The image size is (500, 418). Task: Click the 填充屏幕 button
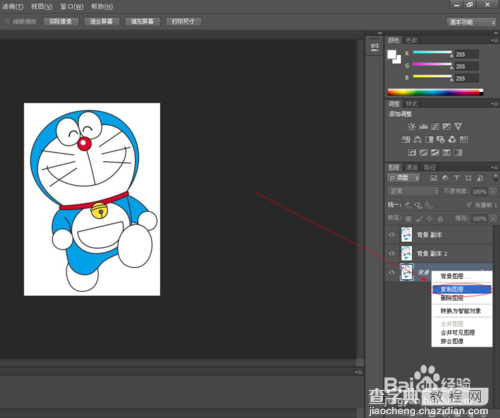click(x=142, y=22)
